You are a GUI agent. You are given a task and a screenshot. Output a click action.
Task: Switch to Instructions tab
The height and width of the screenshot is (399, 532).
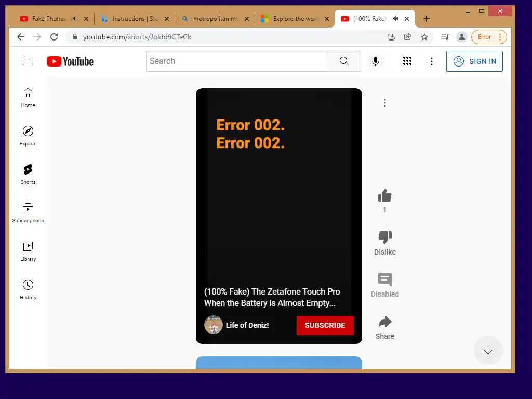pyautogui.click(x=135, y=19)
